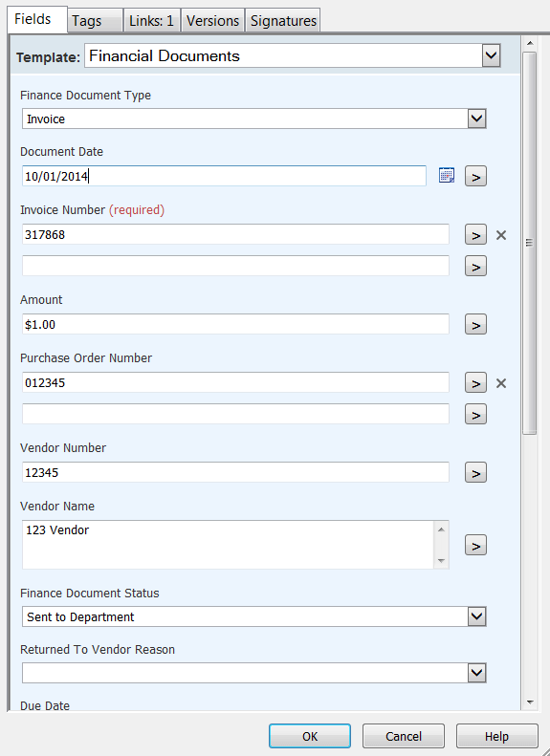Click the arrow button beside Vendor Number
The image size is (550, 756).
click(x=475, y=472)
